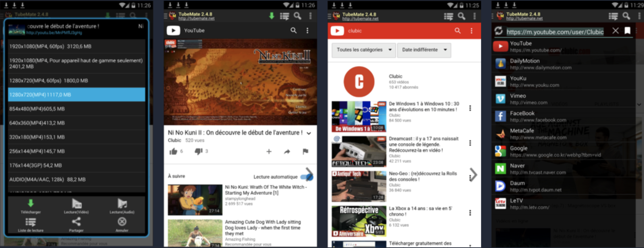Open Vimeo from the site list
This screenshot has width=644, height=248.
563,99
